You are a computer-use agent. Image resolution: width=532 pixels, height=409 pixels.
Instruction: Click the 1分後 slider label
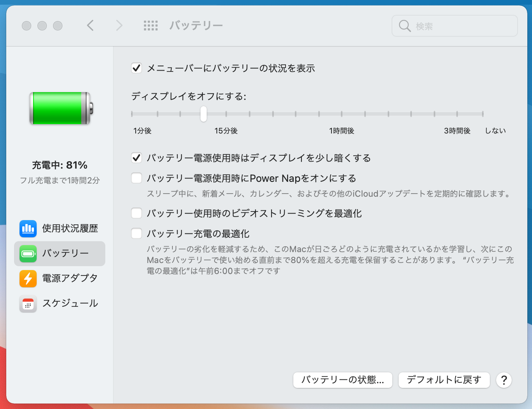point(142,131)
